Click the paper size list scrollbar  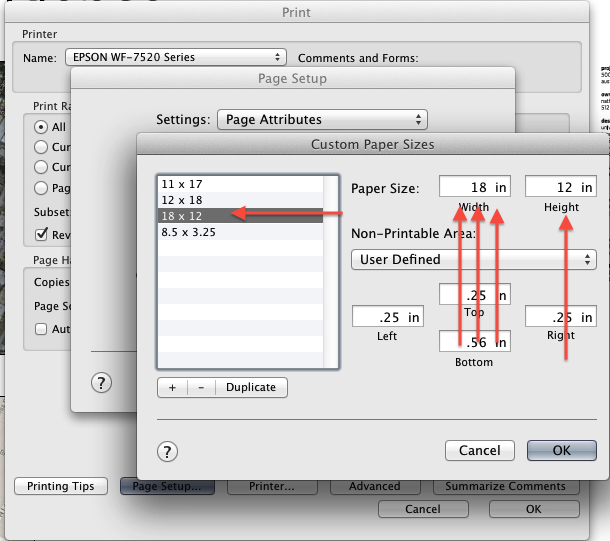coord(331,272)
